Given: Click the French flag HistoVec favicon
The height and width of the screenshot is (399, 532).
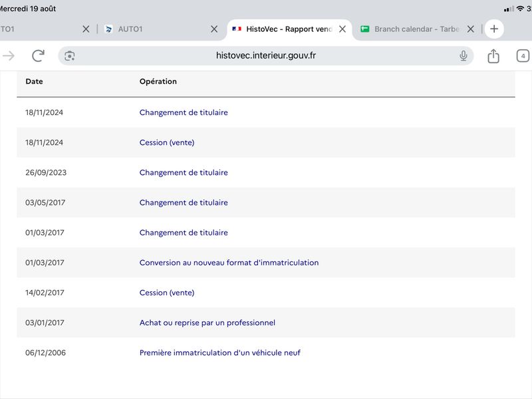Looking at the screenshot, I should coord(237,29).
